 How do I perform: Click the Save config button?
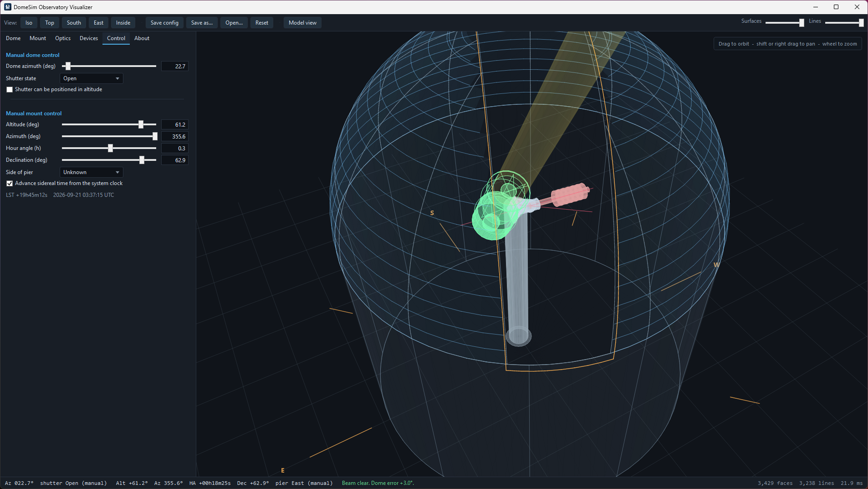[164, 23]
